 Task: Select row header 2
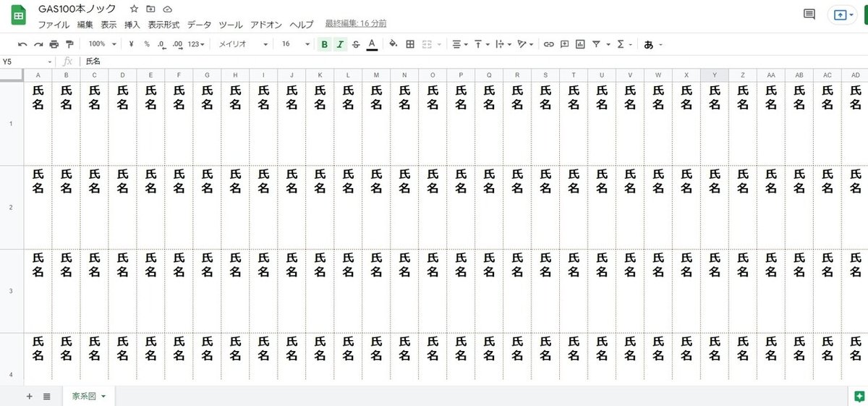[11, 207]
